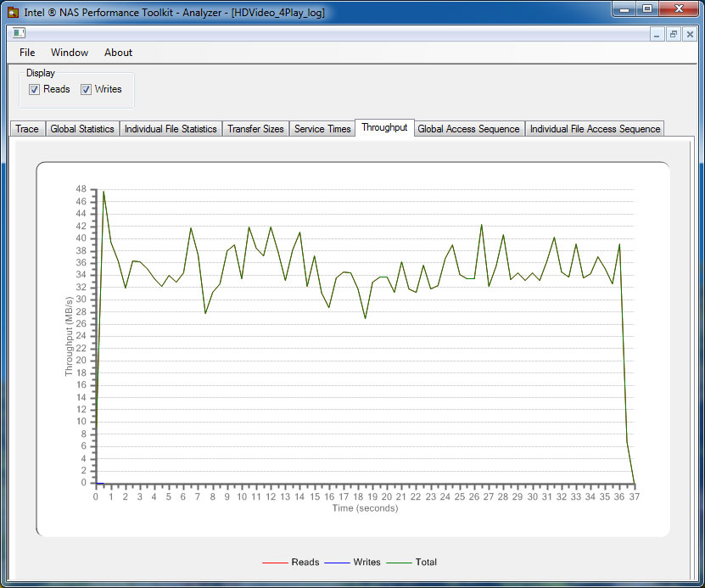705x588 pixels.
Task: Toggle the Writes display checkbox
Action: coord(86,90)
